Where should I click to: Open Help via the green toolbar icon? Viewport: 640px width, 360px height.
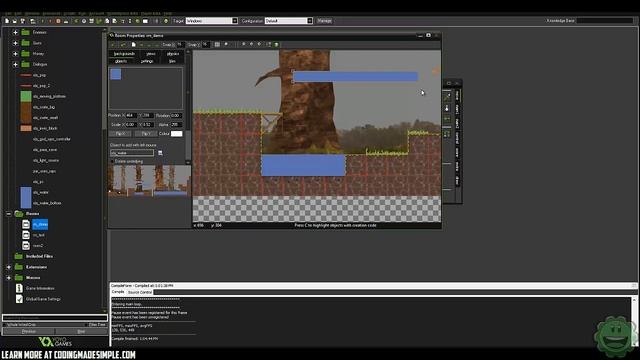[166, 21]
